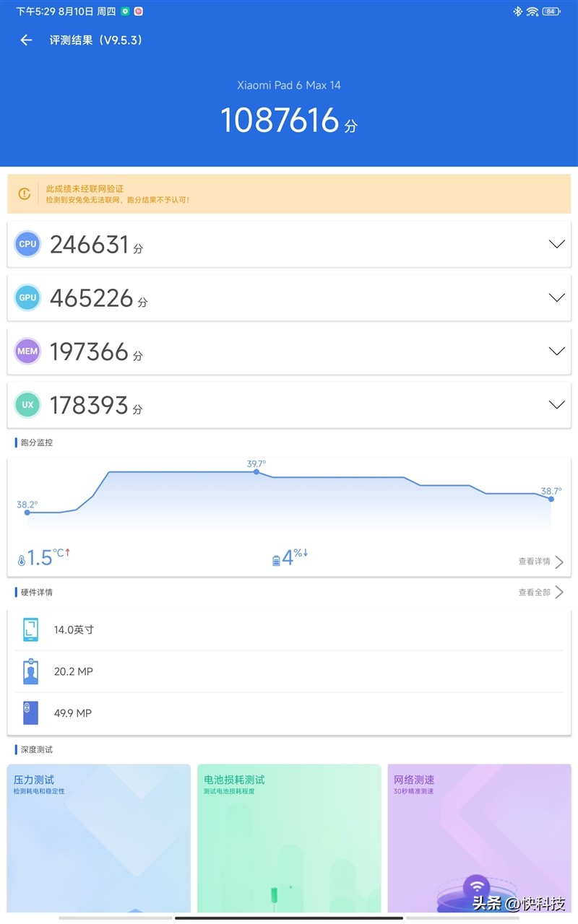Expand the CPU 246631 score details
Viewport: 578px width, 924px height.
(556, 244)
